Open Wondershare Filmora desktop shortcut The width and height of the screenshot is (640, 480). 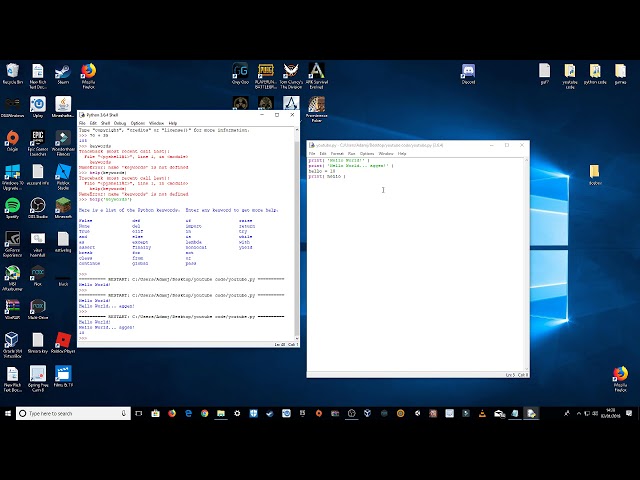pyautogui.click(x=63, y=143)
